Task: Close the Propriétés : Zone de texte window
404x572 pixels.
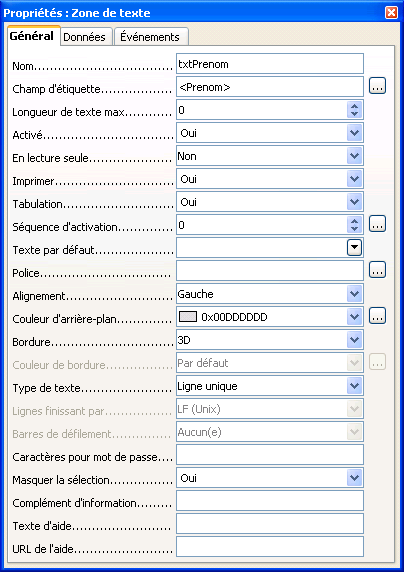Action: [391, 13]
